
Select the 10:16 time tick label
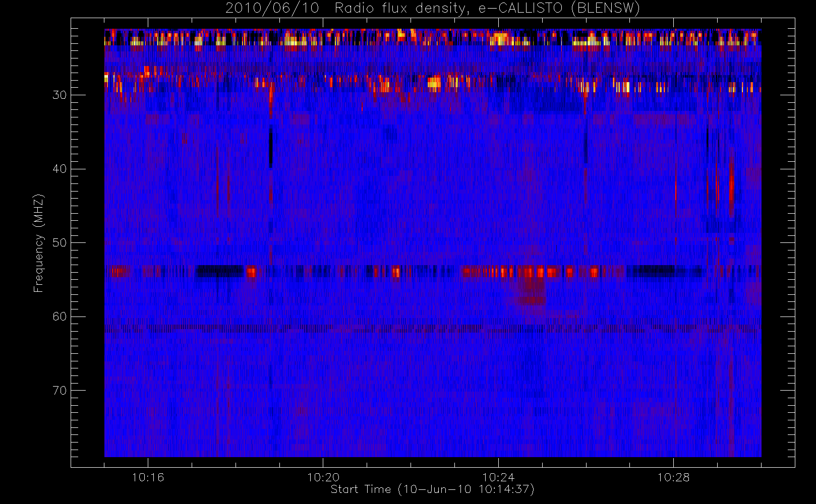coord(148,477)
